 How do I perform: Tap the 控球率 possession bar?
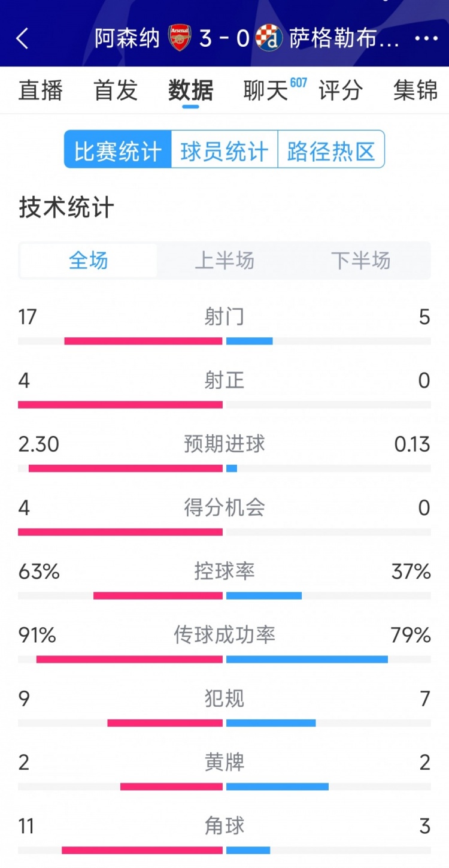point(224,595)
